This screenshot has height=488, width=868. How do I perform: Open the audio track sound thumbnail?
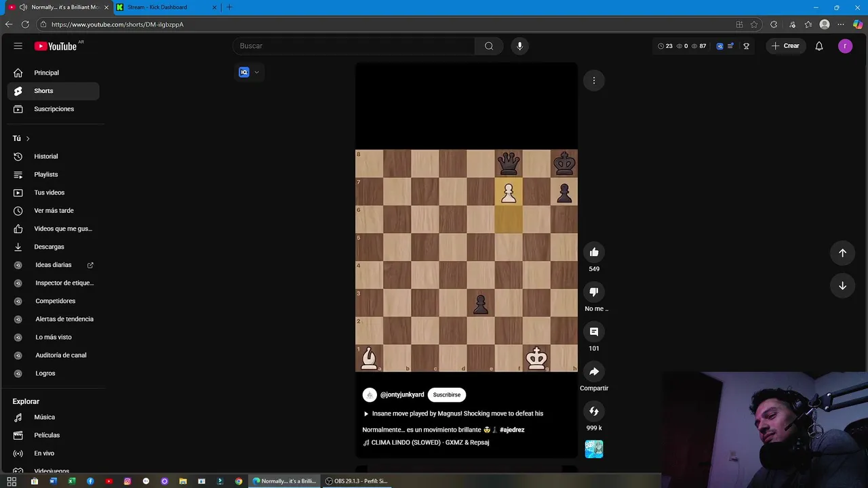click(x=594, y=449)
